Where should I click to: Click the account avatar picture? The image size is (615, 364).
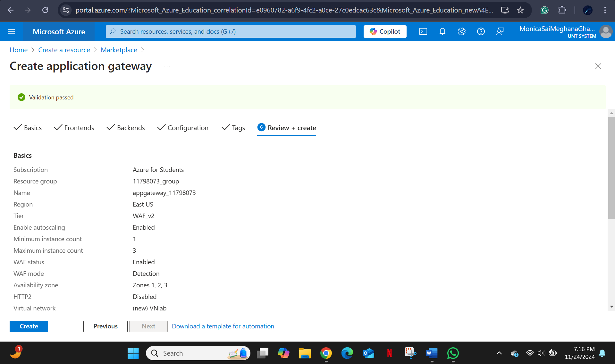[x=606, y=32]
